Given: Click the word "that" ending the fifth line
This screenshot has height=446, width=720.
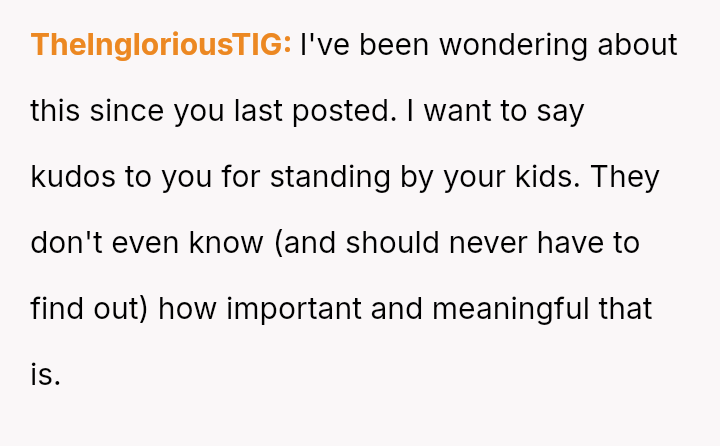Looking at the screenshot, I should pos(625,309).
